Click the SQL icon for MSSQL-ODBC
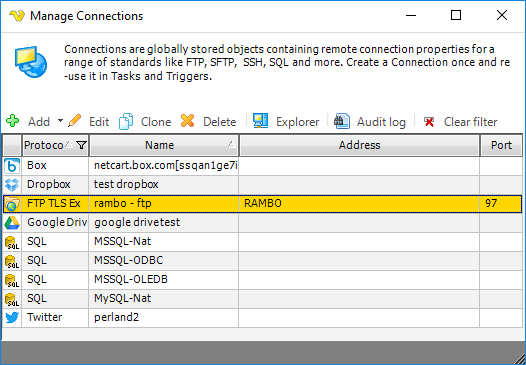This screenshot has height=365, width=526. tap(12, 261)
